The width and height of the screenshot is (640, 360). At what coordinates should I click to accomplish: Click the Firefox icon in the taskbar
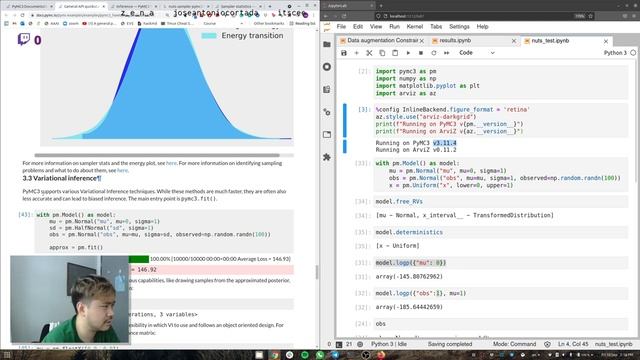pos(381,355)
